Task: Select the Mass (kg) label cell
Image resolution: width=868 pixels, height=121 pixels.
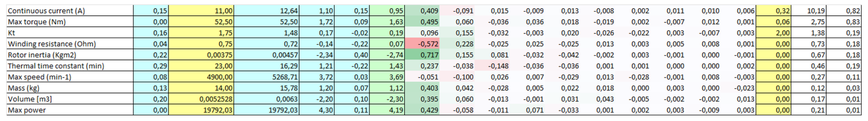Action: coord(70,88)
